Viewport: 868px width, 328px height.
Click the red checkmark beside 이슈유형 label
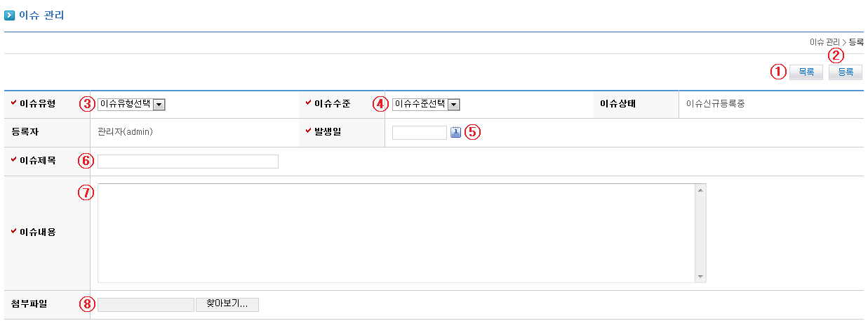(x=14, y=103)
